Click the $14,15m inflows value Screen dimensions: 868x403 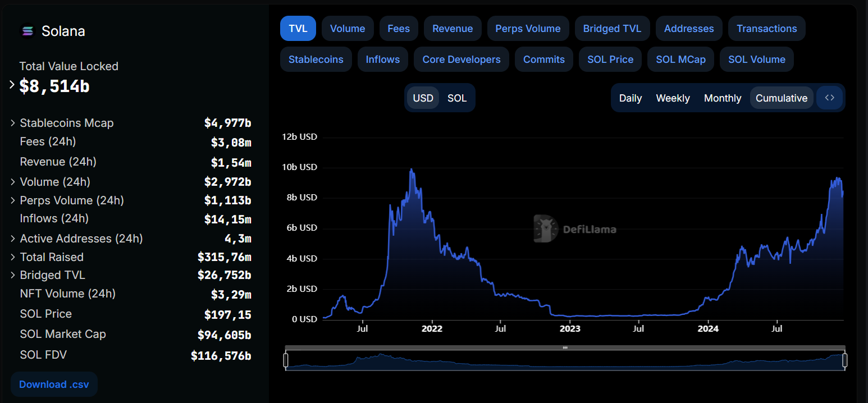click(227, 219)
